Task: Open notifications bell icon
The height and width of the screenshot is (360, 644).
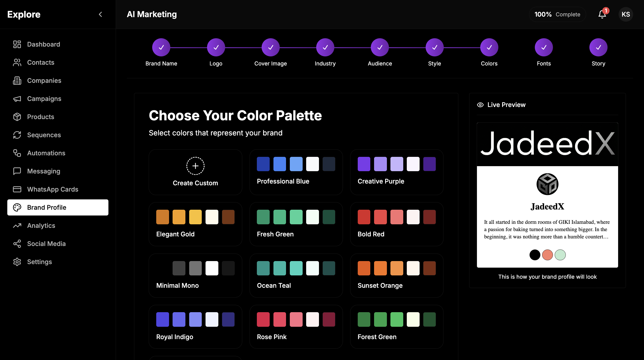Action: 602,14
